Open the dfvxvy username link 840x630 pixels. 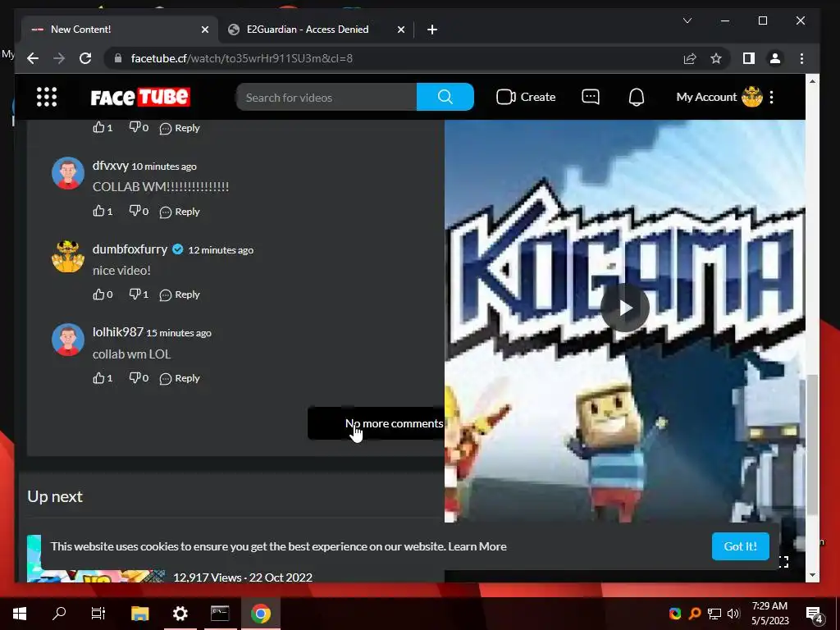111,166
